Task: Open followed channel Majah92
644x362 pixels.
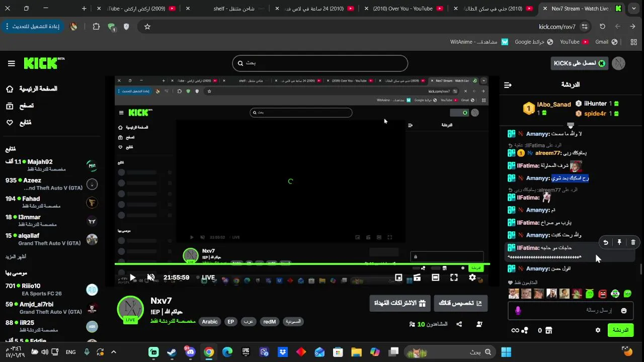Action: click(x=50, y=165)
